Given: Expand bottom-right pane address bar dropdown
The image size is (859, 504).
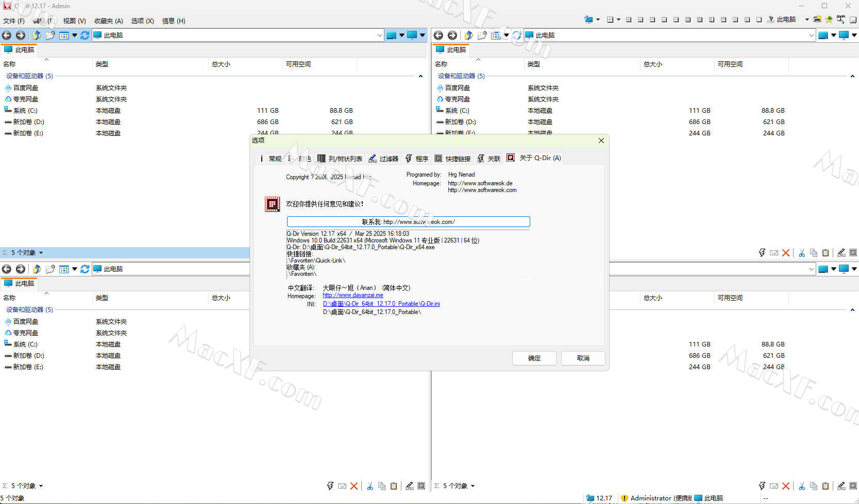Looking at the screenshot, I should click(812, 269).
